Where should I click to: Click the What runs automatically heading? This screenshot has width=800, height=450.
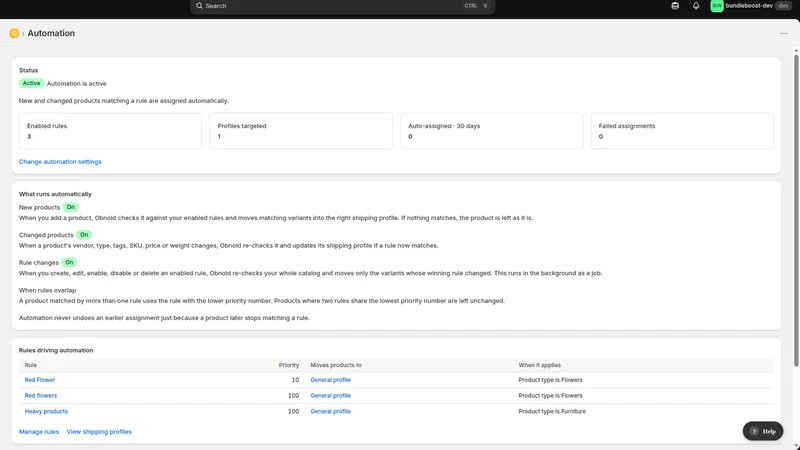click(x=55, y=194)
